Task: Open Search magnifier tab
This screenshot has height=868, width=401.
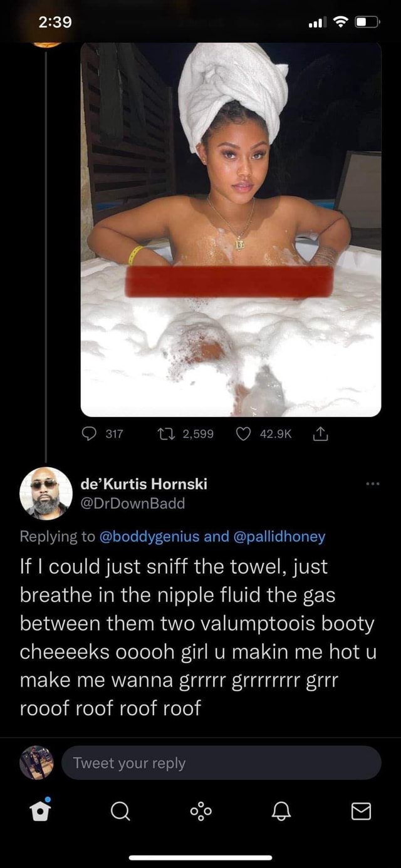Action: click(x=119, y=811)
